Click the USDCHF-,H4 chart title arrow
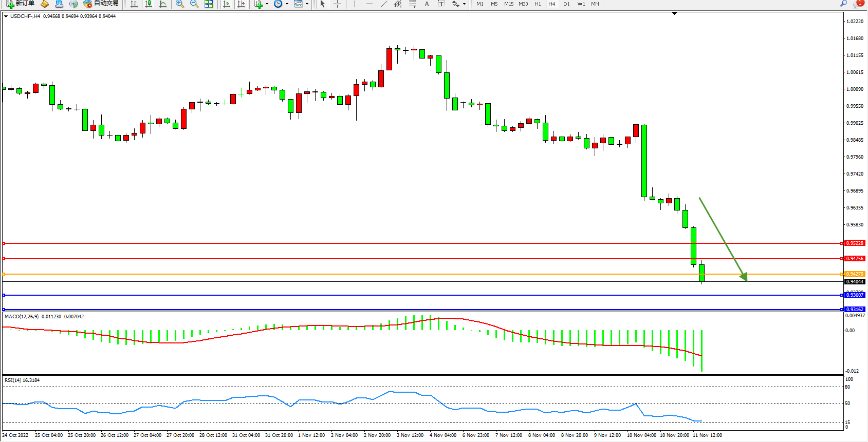Viewport: 868px width, 442px height. 6,16
